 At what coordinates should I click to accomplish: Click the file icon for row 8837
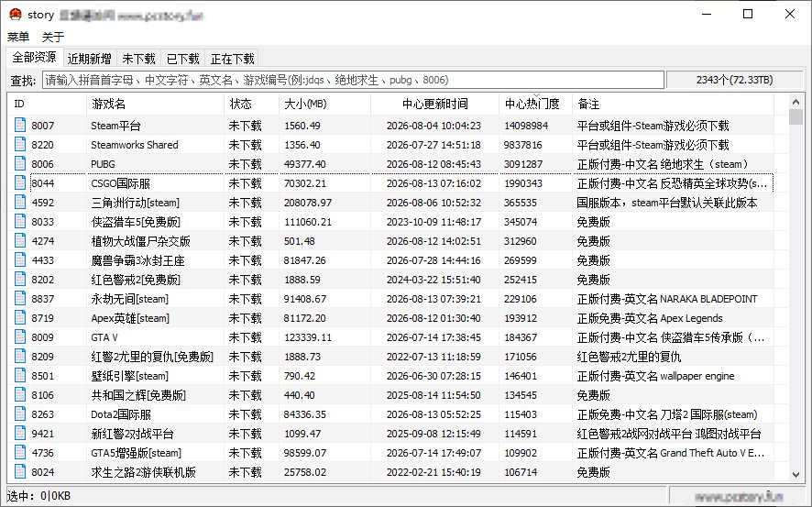tap(20, 298)
